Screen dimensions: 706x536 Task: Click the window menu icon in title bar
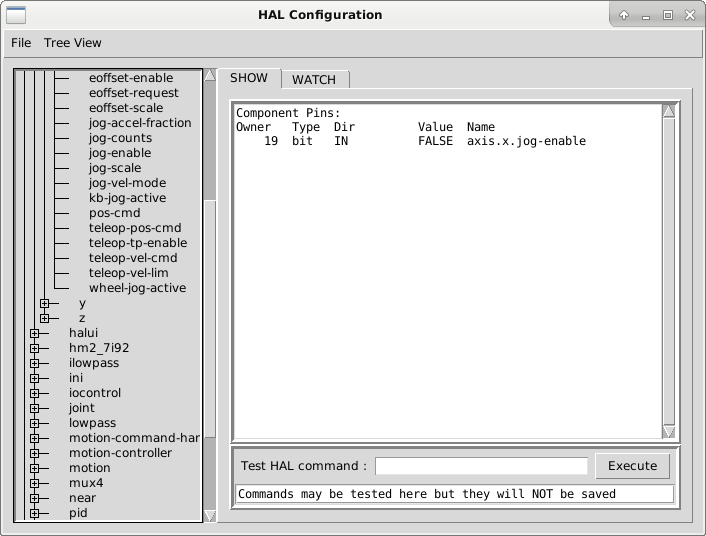click(16, 15)
